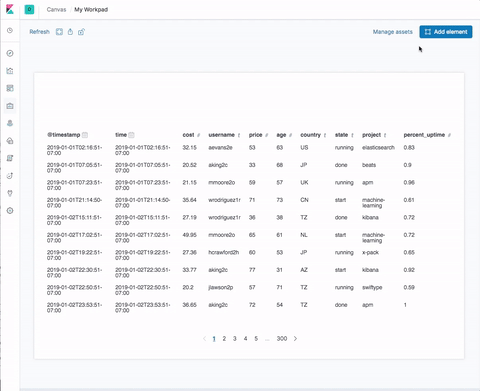Click country cell CN
This screenshot has height=391, width=480.
pyautogui.click(x=304, y=200)
